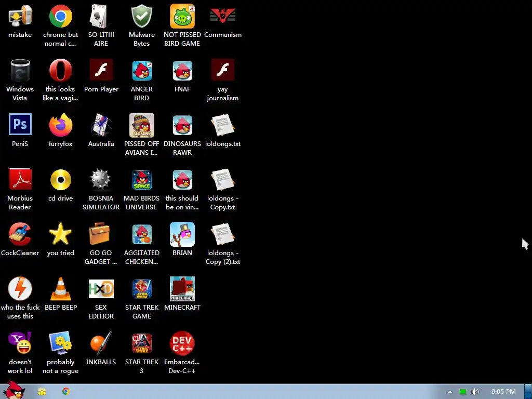Image resolution: width=532 pixels, height=399 pixels.
Task: Open 'BOSNIA SIMULATOR' minesweeper icon
Action: point(101,179)
